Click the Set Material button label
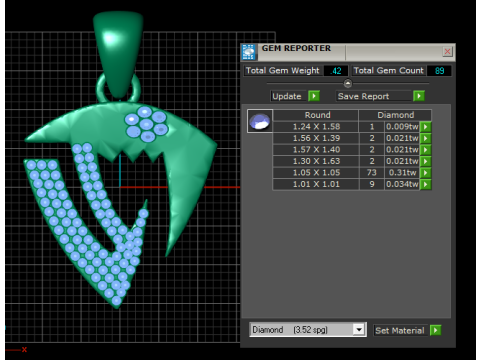 400,330
